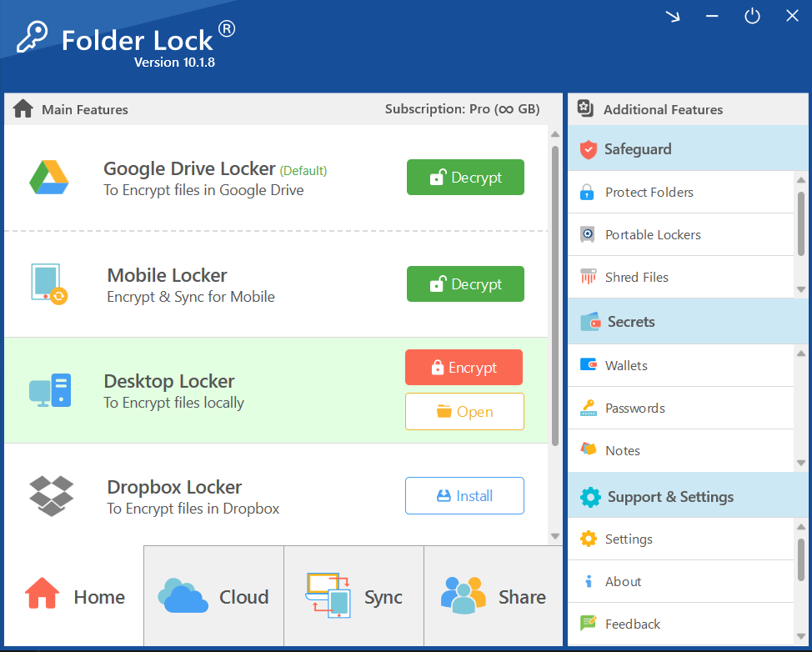Open Protect Folders feature
The width and height of the screenshot is (812, 652).
pos(680,192)
